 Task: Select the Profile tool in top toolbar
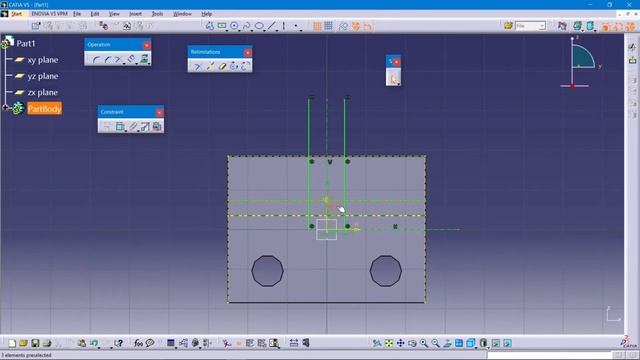point(209,26)
